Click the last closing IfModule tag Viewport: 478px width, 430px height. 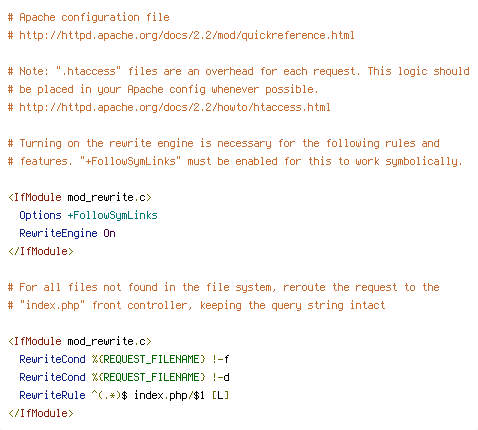(x=41, y=413)
